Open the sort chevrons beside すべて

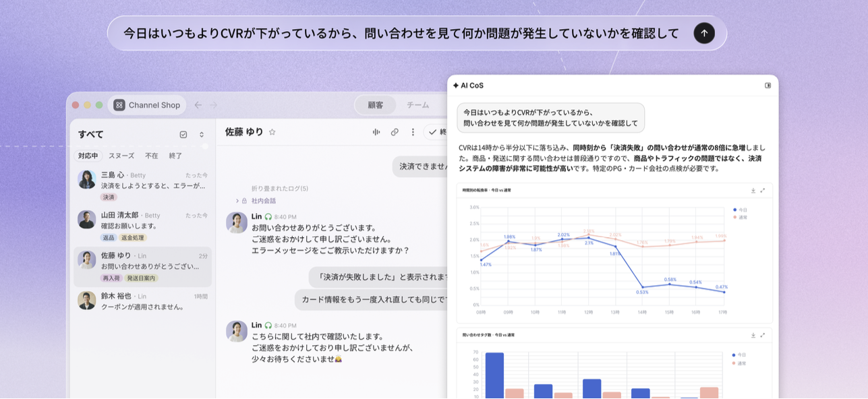tap(201, 134)
